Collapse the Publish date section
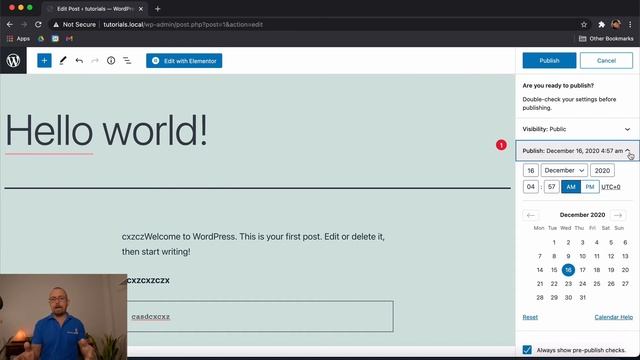640x360 pixels. tap(577, 151)
